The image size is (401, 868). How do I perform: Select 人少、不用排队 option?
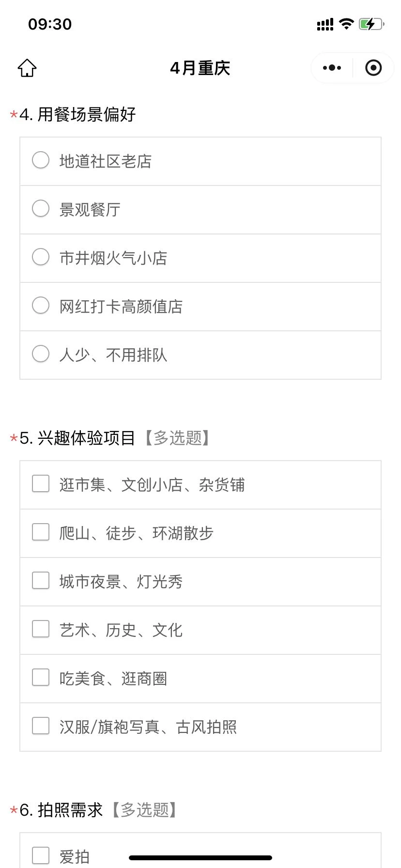click(41, 354)
